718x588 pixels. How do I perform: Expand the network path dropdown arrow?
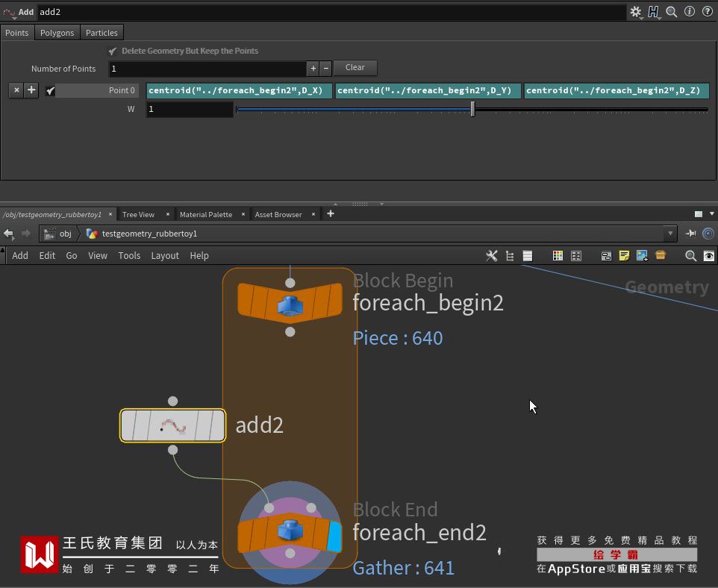(670, 234)
